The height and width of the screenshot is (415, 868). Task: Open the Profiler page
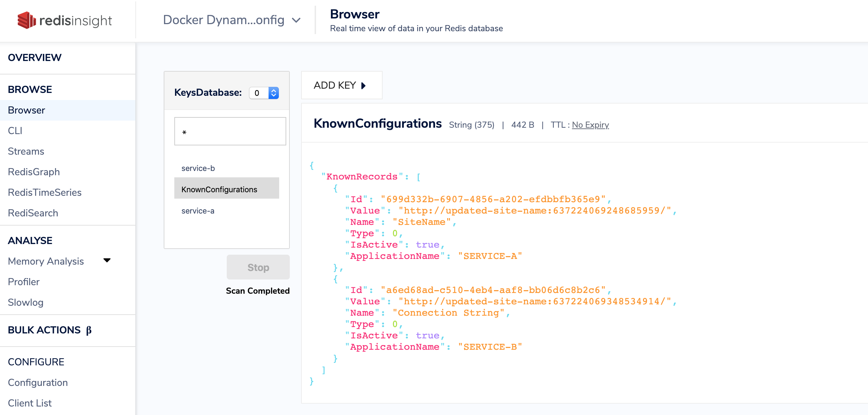click(23, 282)
